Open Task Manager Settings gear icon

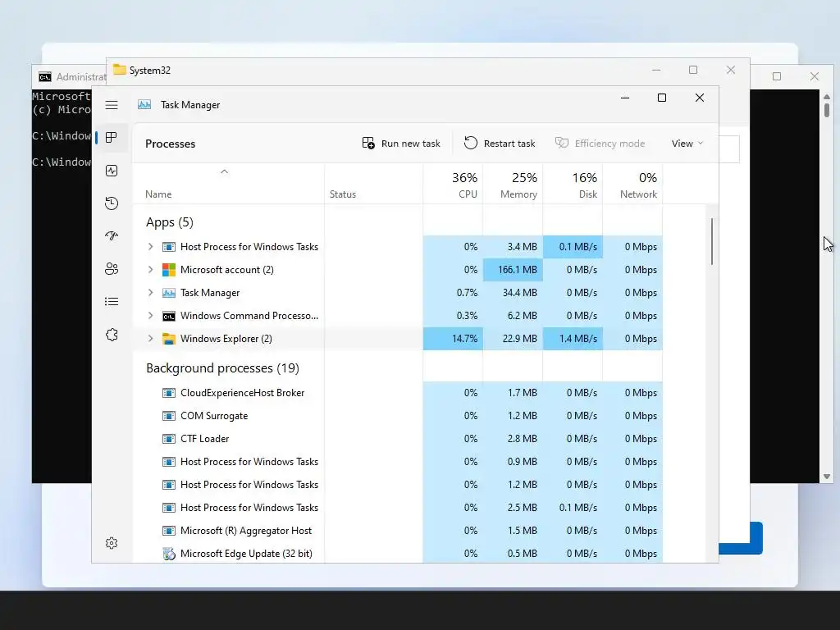tap(112, 543)
